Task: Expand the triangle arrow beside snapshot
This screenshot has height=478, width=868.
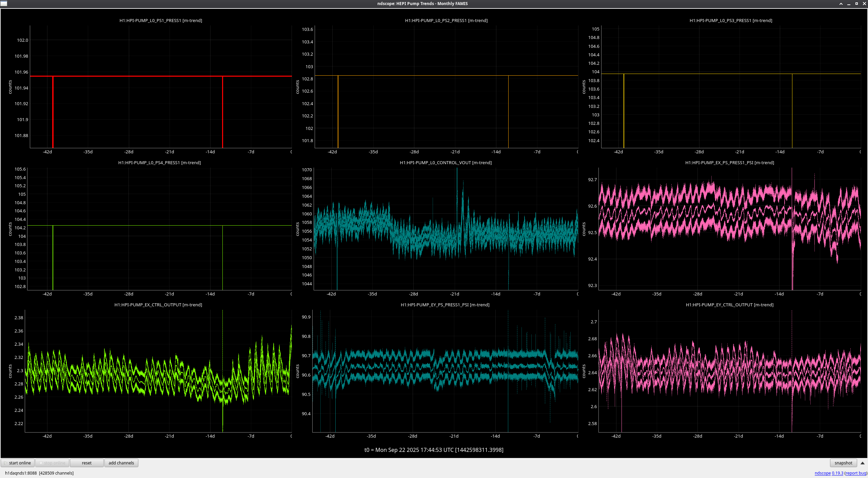Action: pos(862,463)
